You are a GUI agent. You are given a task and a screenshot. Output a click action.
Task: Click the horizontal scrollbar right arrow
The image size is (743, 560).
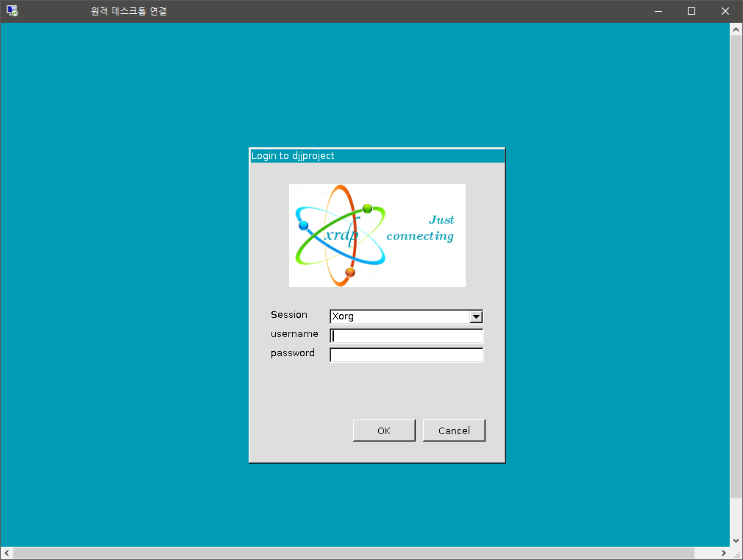tap(724, 553)
